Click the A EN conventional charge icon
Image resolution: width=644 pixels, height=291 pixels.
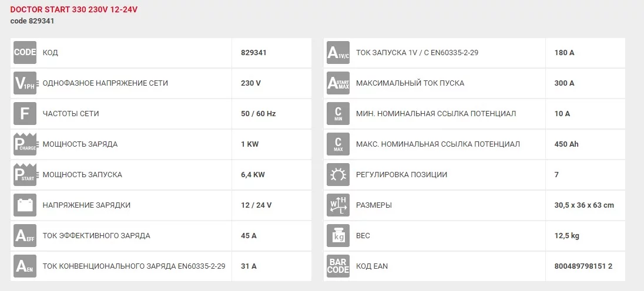click(x=25, y=266)
